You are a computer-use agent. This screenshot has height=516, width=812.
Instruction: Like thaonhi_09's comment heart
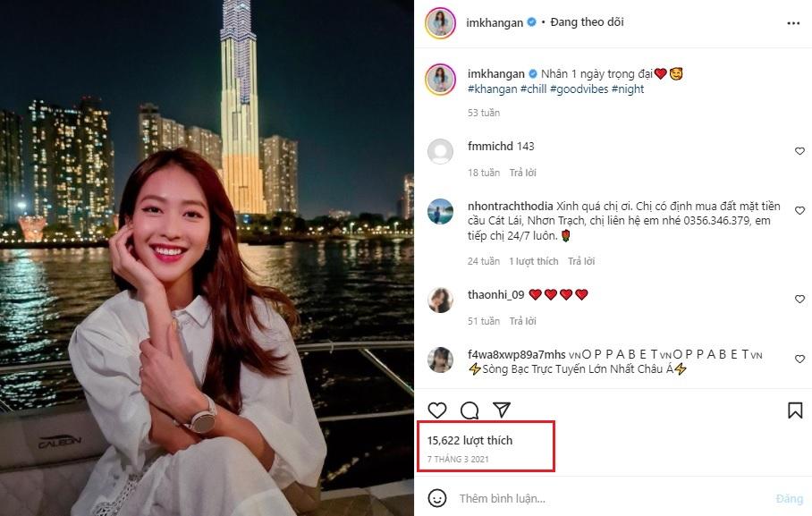pyautogui.click(x=799, y=299)
